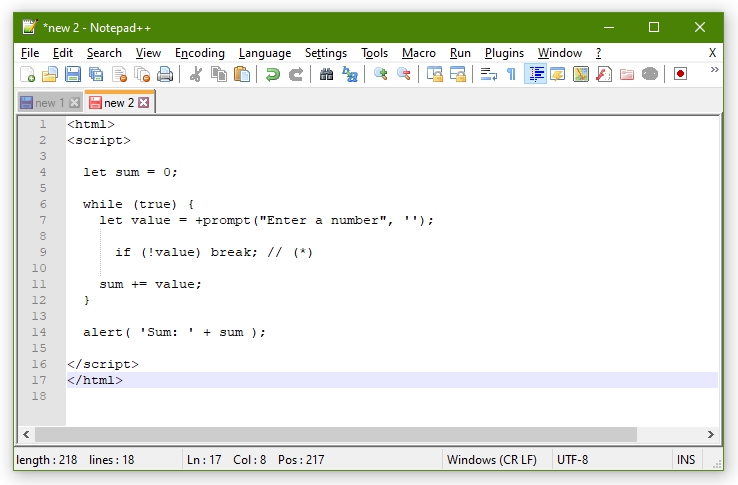Click Windows (CR LF) in status bar
The width and height of the screenshot is (738, 485).
[491, 460]
